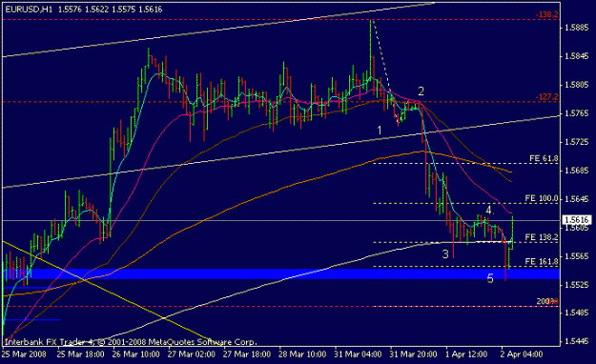Click the 1.5525 price axis value
596x364 pixels.
577,285
